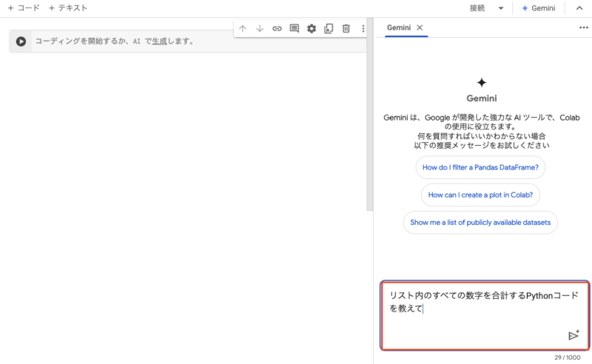Image resolution: width=592 pixels, height=364 pixels.
Task: Open the dropdown arrow next to 接続
Action: [x=501, y=8]
